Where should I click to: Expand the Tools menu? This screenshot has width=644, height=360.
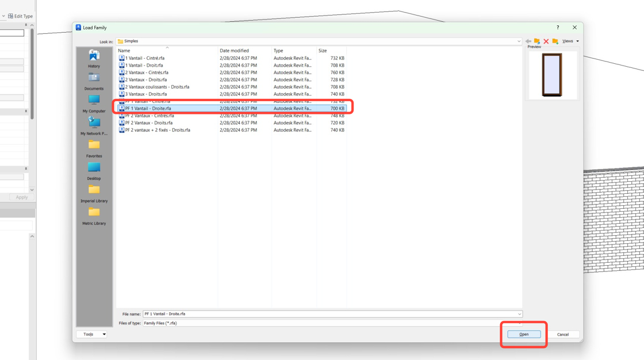click(x=91, y=334)
